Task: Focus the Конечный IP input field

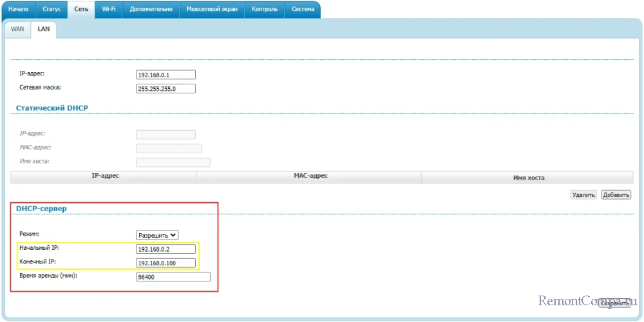Action: (166, 263)
